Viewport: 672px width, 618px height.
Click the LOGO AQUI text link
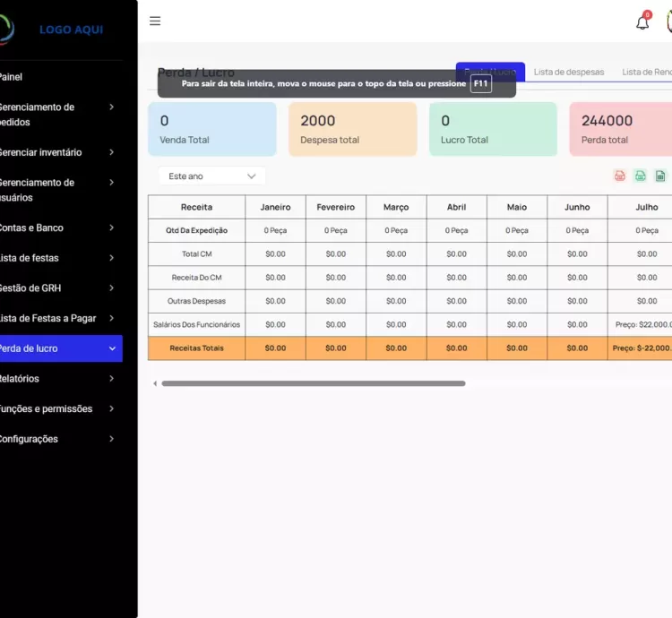(71, 30)
